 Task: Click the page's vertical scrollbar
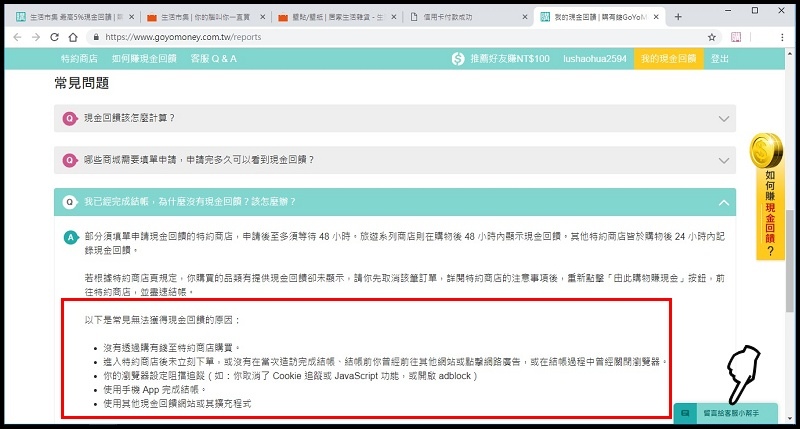(x=792, y=240)
